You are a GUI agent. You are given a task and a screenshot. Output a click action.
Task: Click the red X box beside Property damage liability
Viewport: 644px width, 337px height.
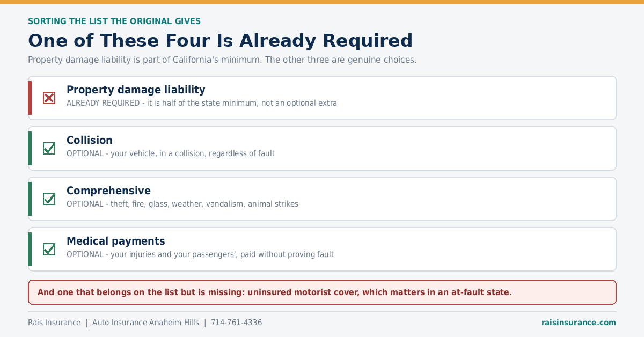pyautogui.click(x=49, y=98)
